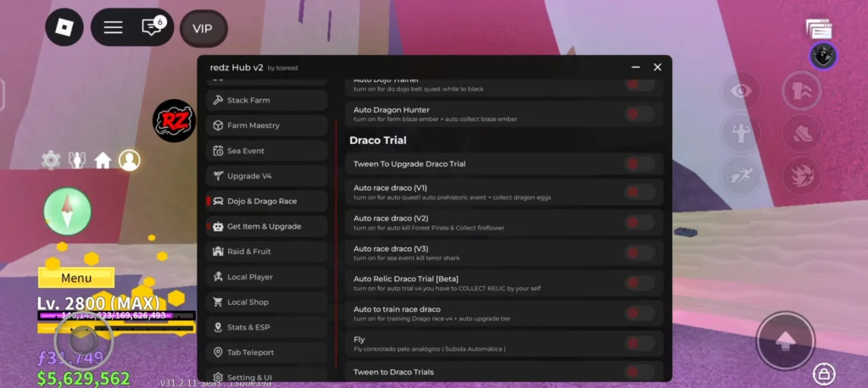The height and width of the screenshot is (388, 868).
Task: Tap the eye ability button
Action: (740, 91)
